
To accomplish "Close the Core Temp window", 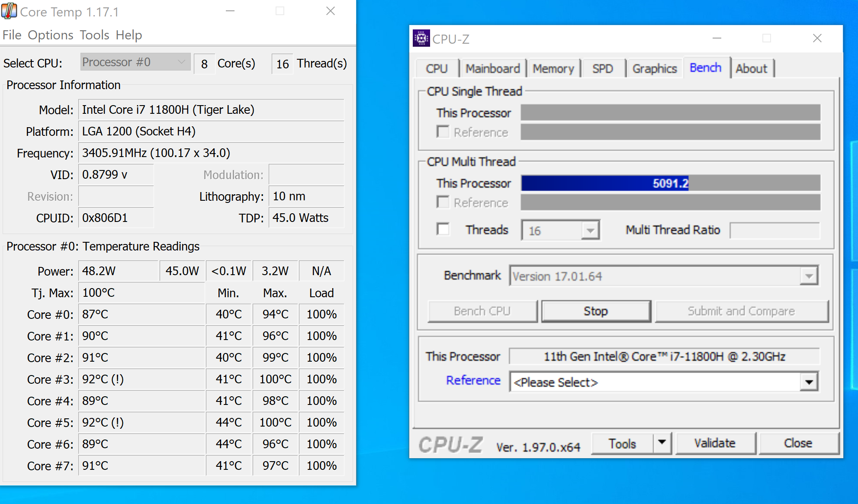I will click(331, 11).
